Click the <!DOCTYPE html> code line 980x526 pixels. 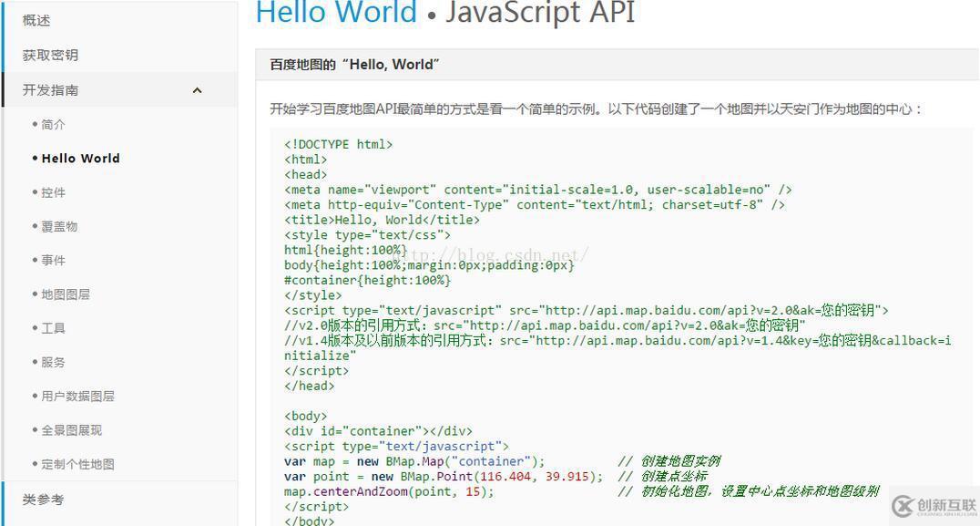click(x=338, y=144)
